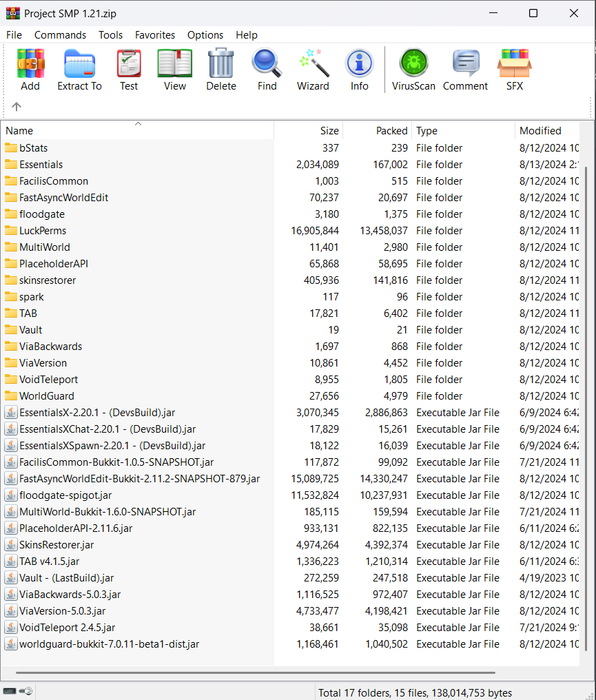
Task: Select EssentialsXSpawn-2.20.1 - (DevsBuild).jar
Action: coord(290,446)
